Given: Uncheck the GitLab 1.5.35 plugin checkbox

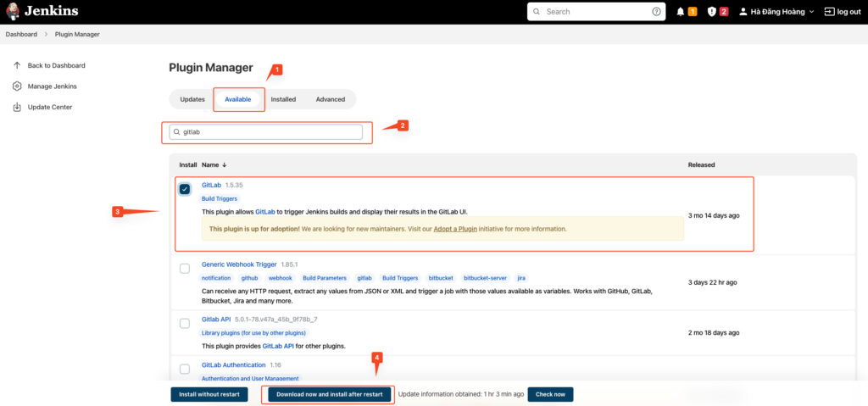Looking at the screenshot, I should tap(185, 189).
